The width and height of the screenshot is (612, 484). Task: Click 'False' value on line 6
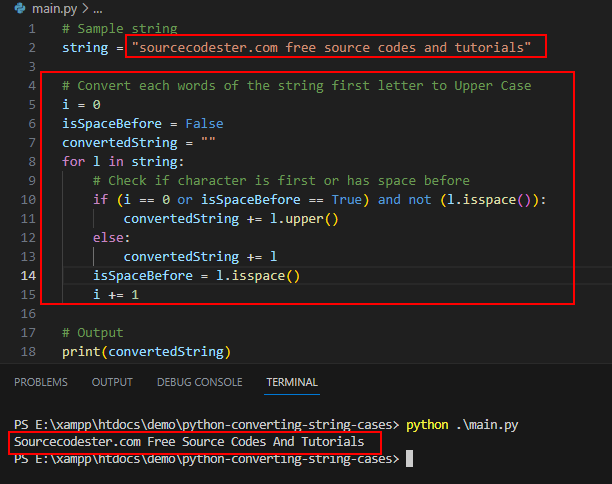point(204,124)
